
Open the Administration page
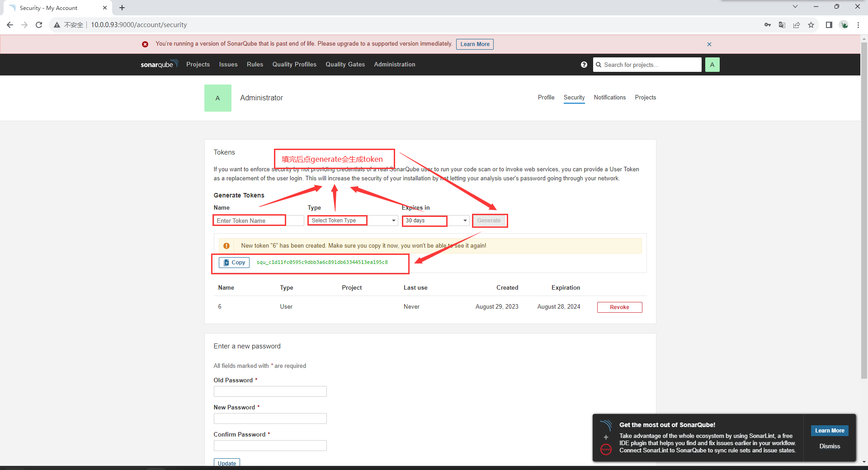pos(395,65)
